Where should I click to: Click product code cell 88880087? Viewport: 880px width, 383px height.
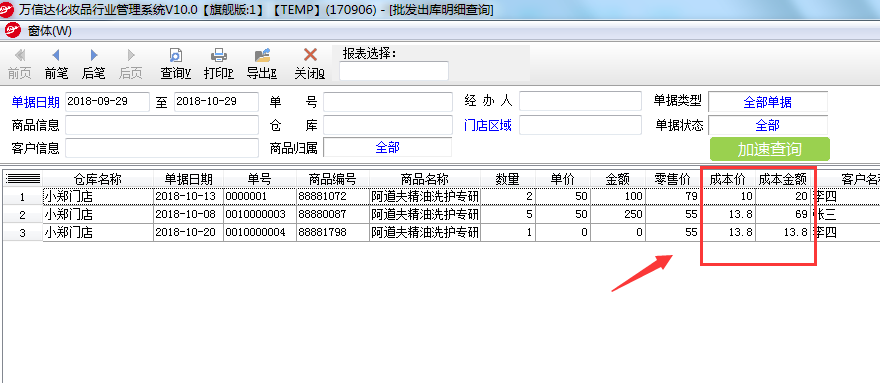333,215
